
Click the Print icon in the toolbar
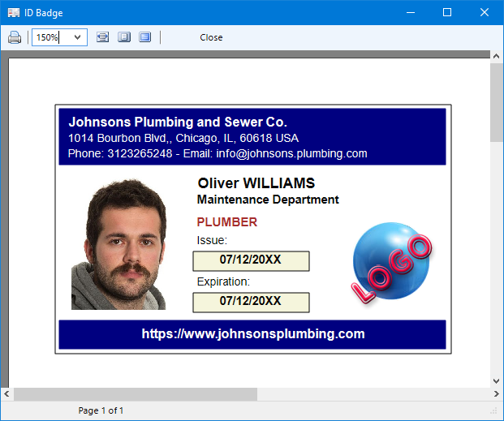coord(15,37)
